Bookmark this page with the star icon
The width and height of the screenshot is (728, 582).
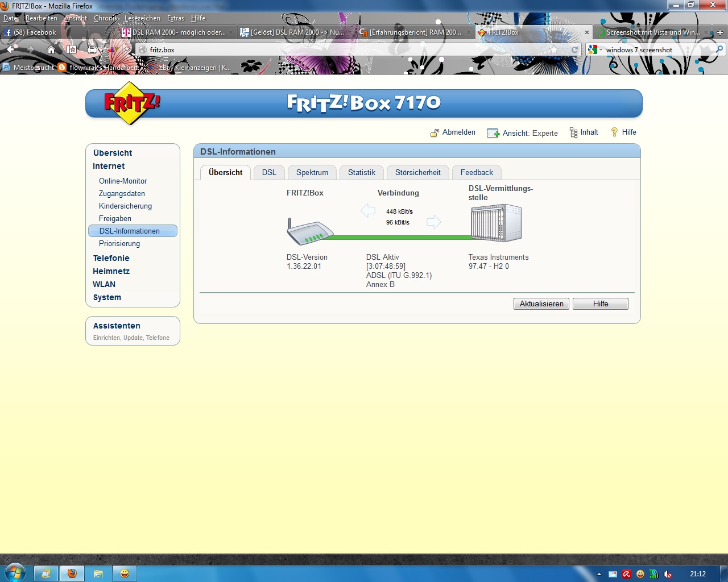click(x=554, y=50)
